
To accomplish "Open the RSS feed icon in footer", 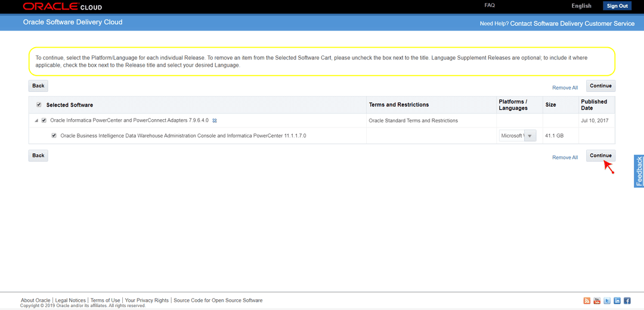I will (587, 300).
